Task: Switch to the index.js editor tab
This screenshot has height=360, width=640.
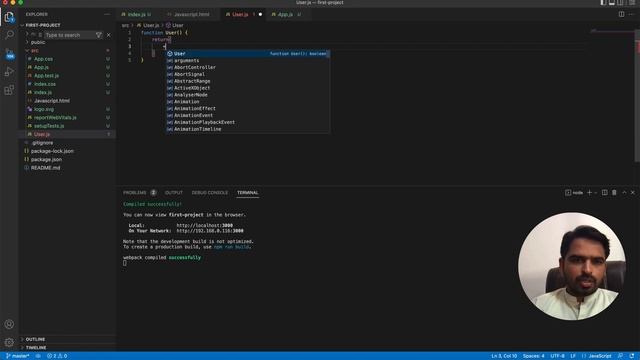Action: pyautogui.click(x=136, y=14)
